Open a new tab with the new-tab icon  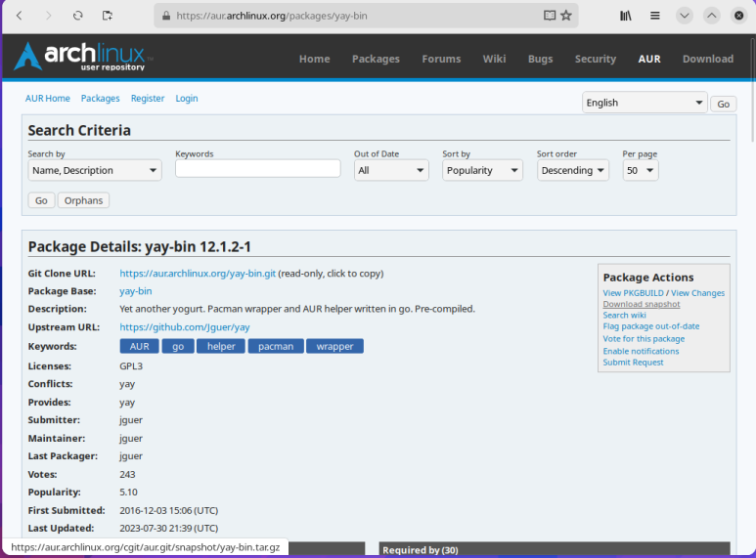(107, 16)
